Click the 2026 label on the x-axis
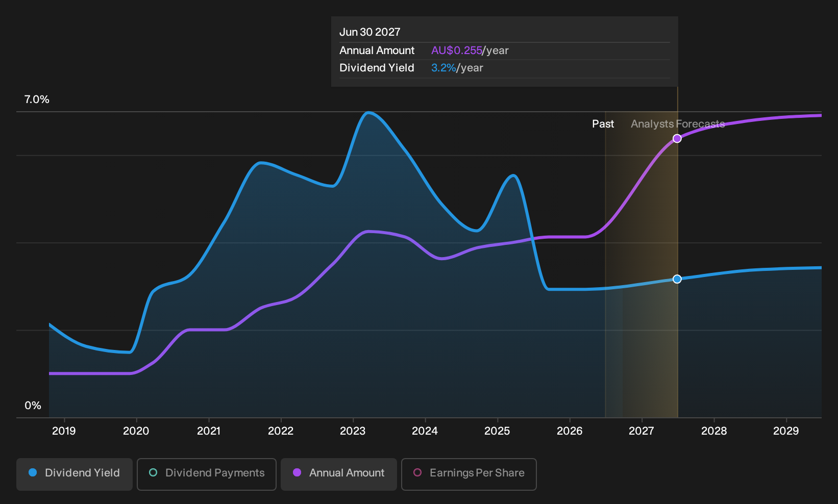The image size is (838, 504). pyautogui.click(x=570, y=431)
